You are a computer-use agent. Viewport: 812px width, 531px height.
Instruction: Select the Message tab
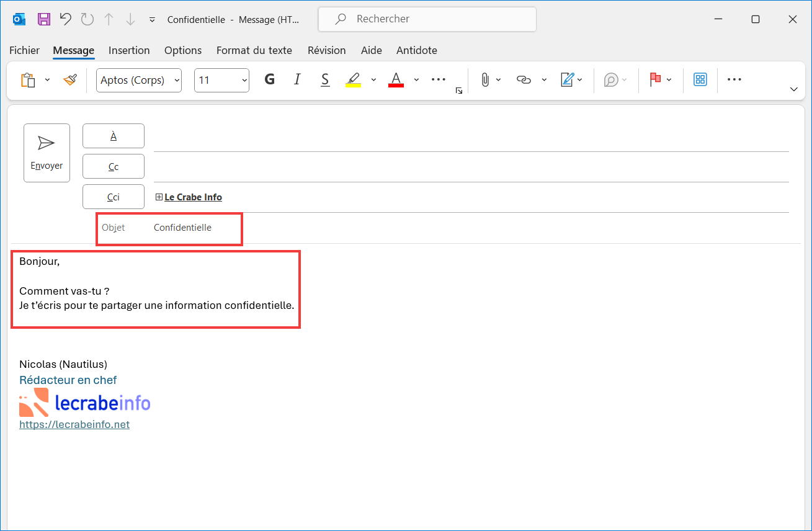[74, 50]
